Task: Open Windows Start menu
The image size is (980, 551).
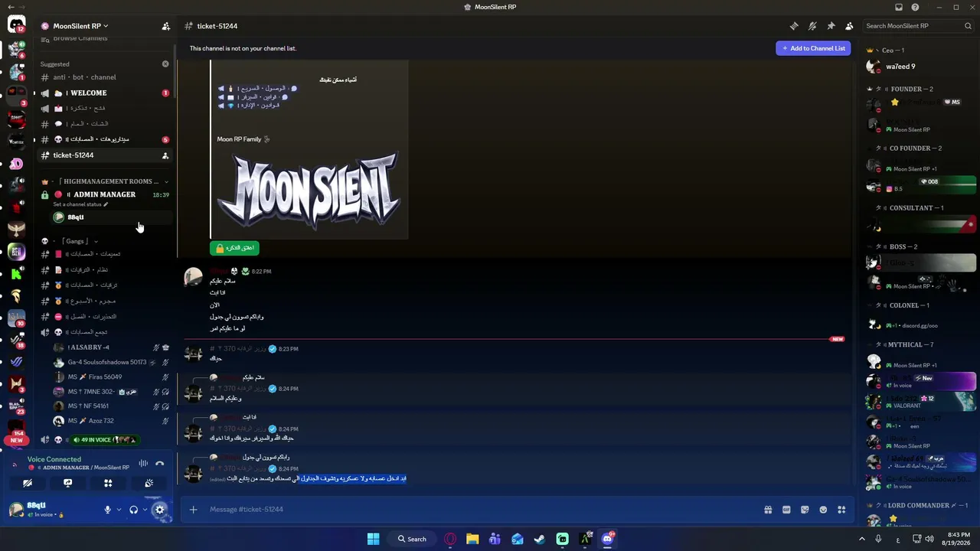Action: click(x=373, y=539)
